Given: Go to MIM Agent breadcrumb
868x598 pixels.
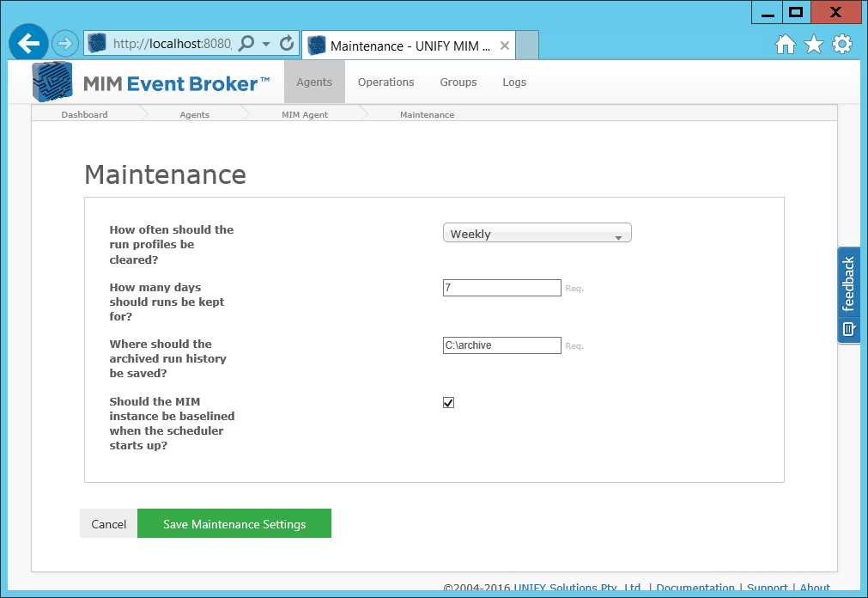Looking at the screenshot, I should point(305,114).
